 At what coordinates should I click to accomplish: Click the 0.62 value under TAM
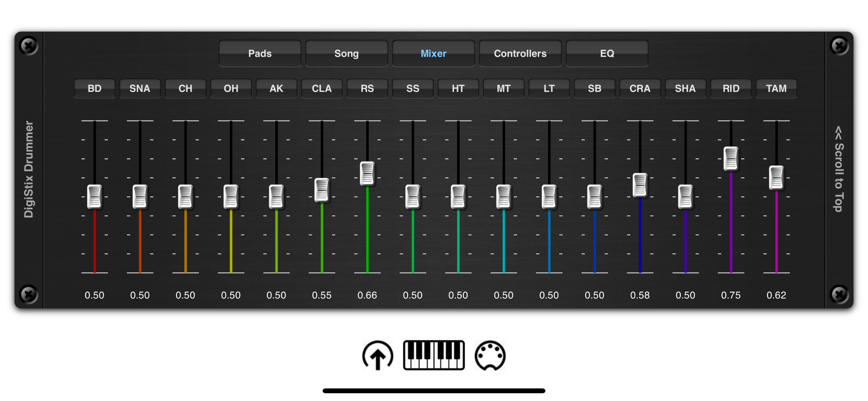click(x=776, y=295)
